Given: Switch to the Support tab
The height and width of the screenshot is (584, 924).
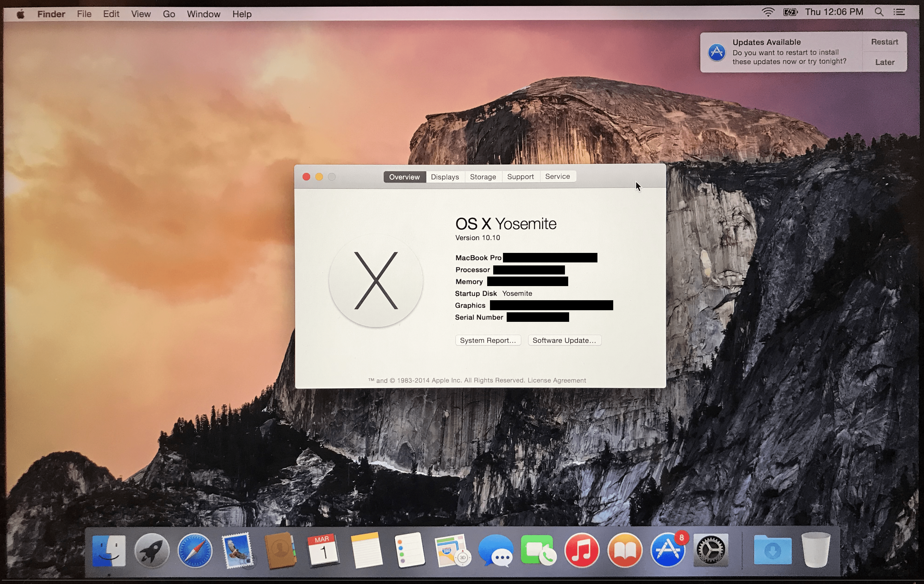Looking at the screenshot, I should pyautogui.click(x=520, y=177).
